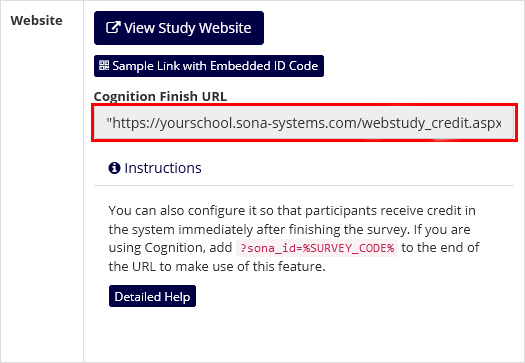
Task: Click the Website row label
Action: [x=36, y=20]
